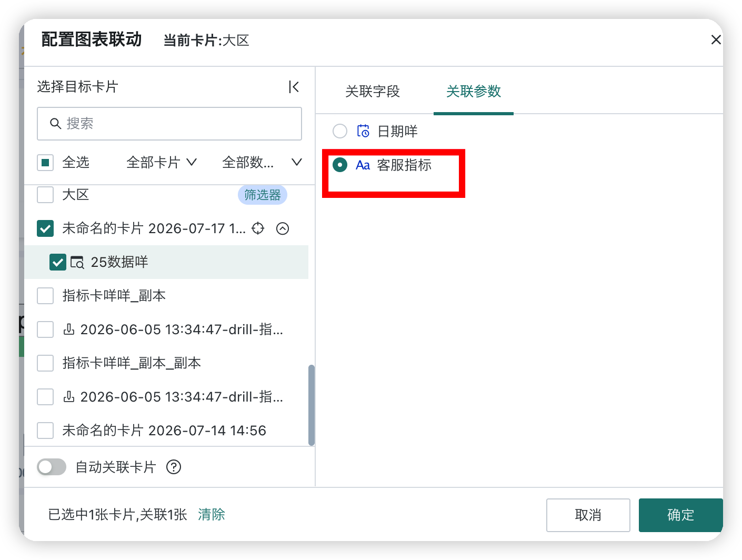Click the 清除 link
Viewport: 742px width, 560px height.
(x=212, y=515)
